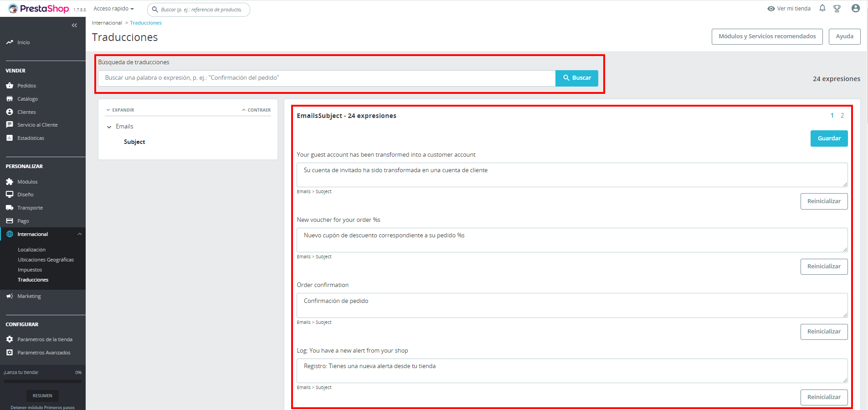This screenshot has width=868, height=410.
Task: Click the Order confirmation source label
Action: click(x=323, y=285)
